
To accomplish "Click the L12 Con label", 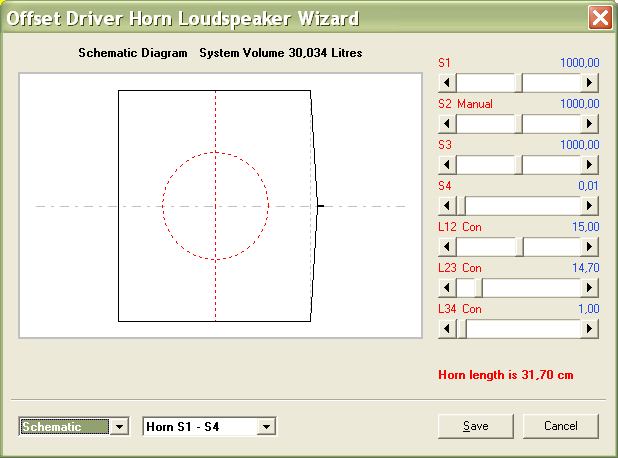I will tap(460, 227).
